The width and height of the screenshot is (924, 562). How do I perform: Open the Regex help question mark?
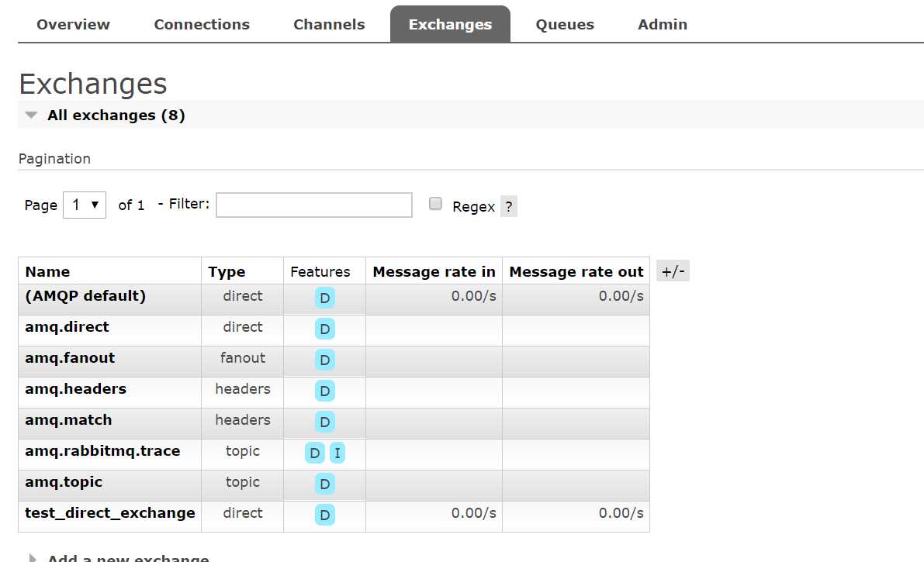(509, 207)
